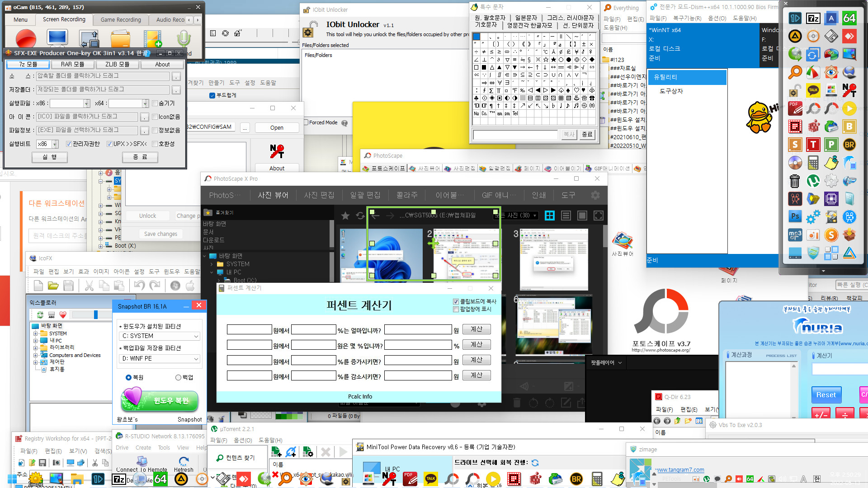Screen dimensions: 868x488
Task: Select thumbnail 3 in PhotoScape X
Action: (554, 260)
